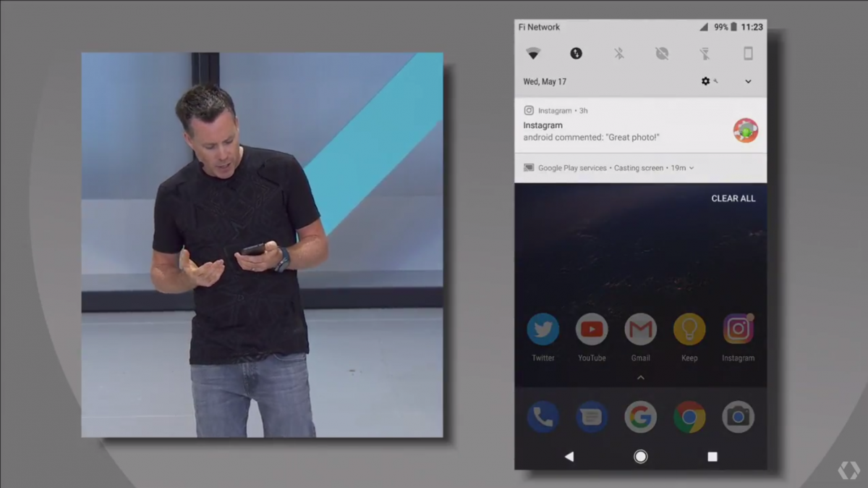Open the Keep notes app
Image resolution: width=868 pixels, height=488 pixels.
click(689, 329)
